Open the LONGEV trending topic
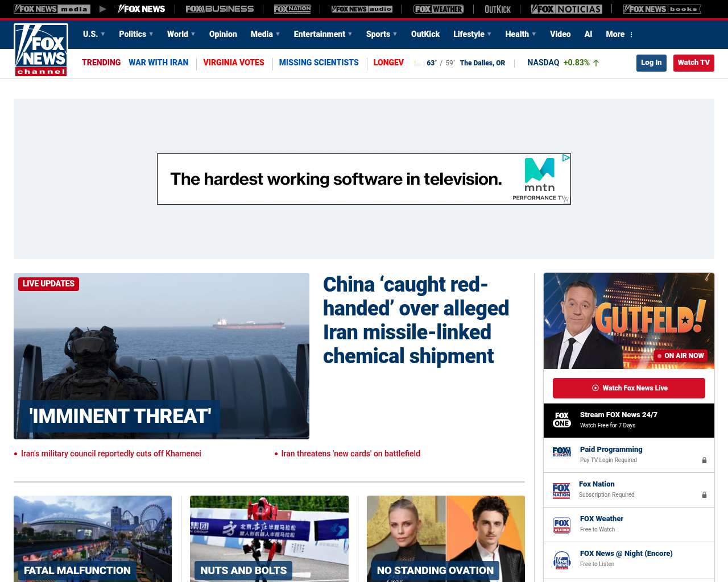 388,63
